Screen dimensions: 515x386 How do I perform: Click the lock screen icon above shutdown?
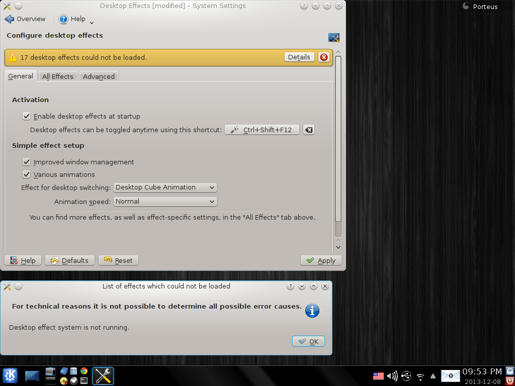510,371
